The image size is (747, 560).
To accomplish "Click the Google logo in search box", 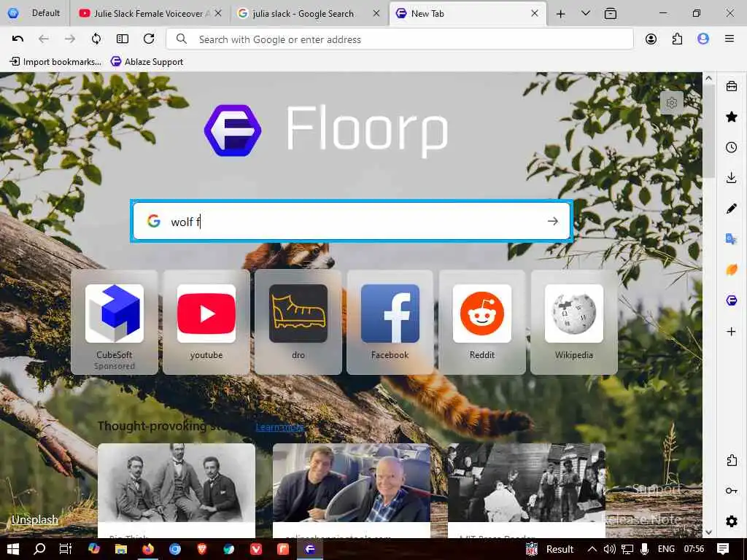I will click(153, 221).
